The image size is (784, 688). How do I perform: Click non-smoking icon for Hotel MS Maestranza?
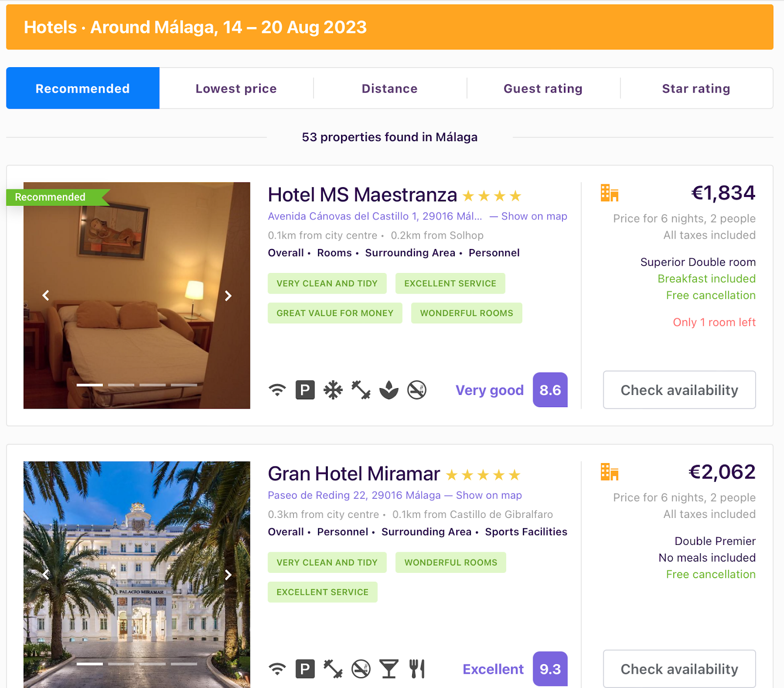click(417, 390)
